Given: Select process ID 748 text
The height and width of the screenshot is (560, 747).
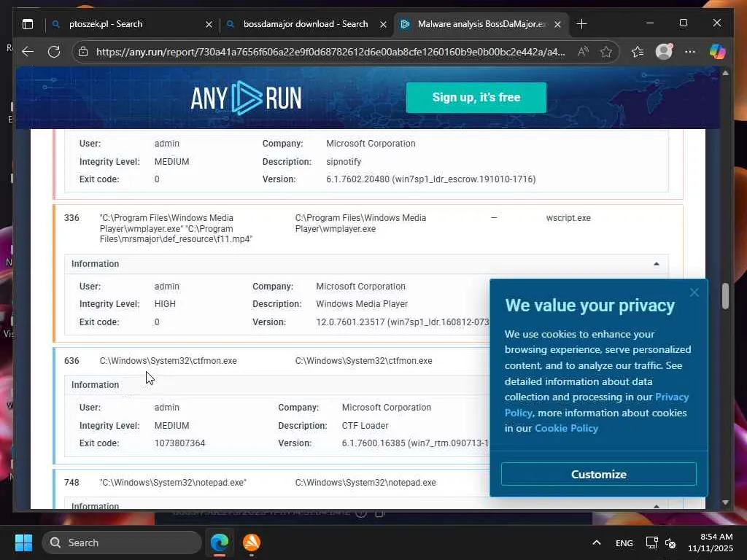Looking at the screenshot, I should click(x=71, y=483).
